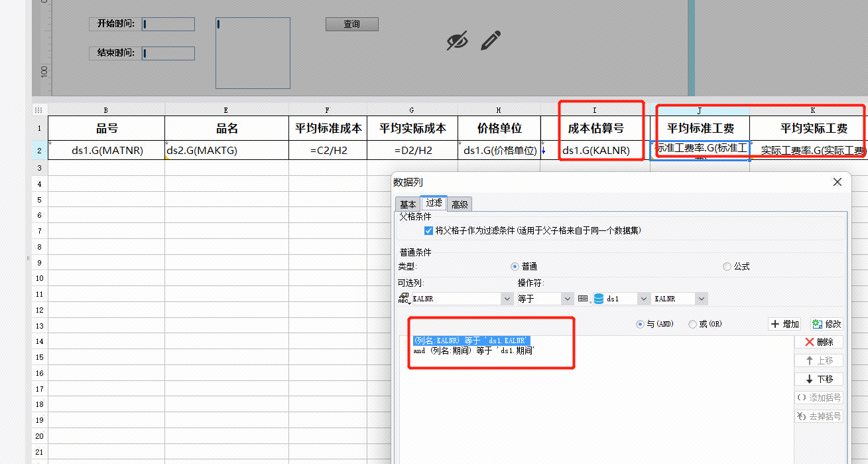Screen dimensions: 868x464
Task: Click cell ds1.G(MATNR)
Action: point(106,150)
